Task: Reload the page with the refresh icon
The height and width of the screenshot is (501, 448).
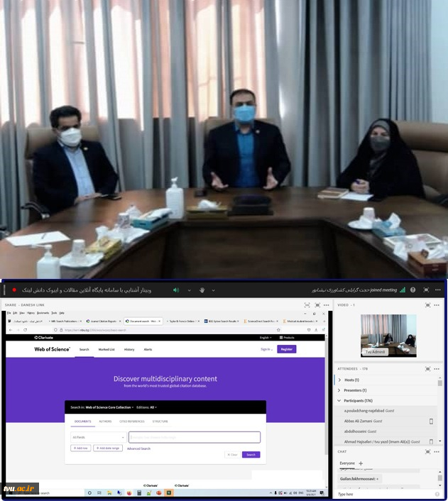Action: 26,330
